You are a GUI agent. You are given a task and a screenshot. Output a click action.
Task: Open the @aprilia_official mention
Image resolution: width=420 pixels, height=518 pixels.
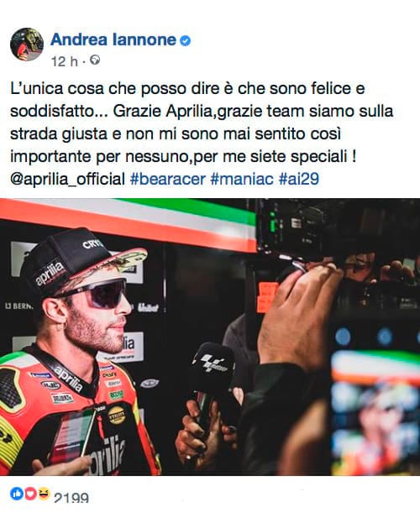[67, 179]
